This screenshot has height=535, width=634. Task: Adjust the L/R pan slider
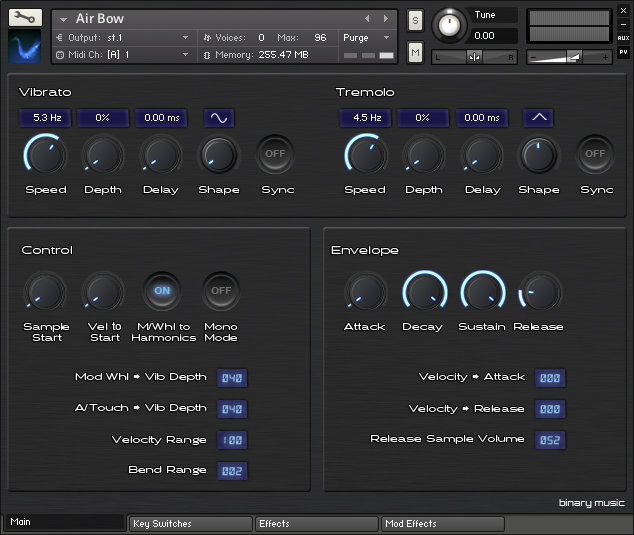(474, 57)
